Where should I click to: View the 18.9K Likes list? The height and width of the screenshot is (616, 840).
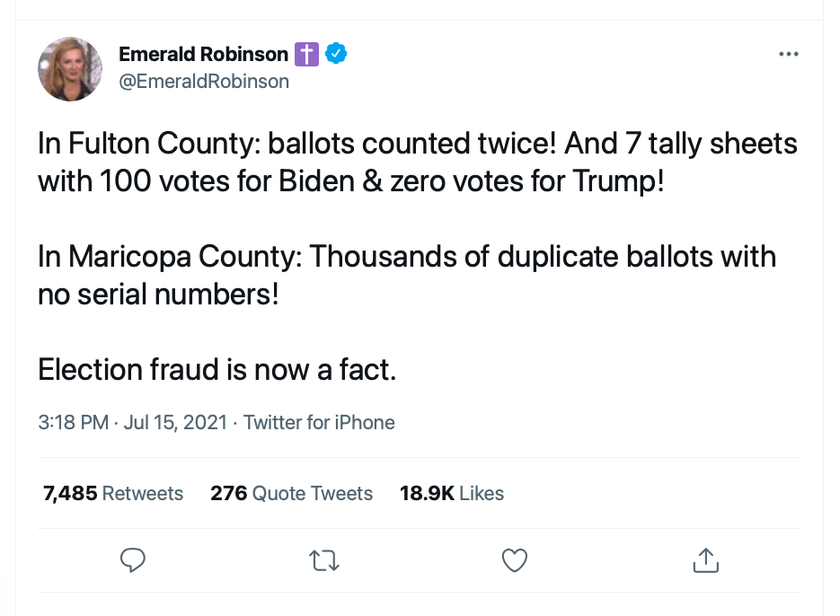point(452,493)
